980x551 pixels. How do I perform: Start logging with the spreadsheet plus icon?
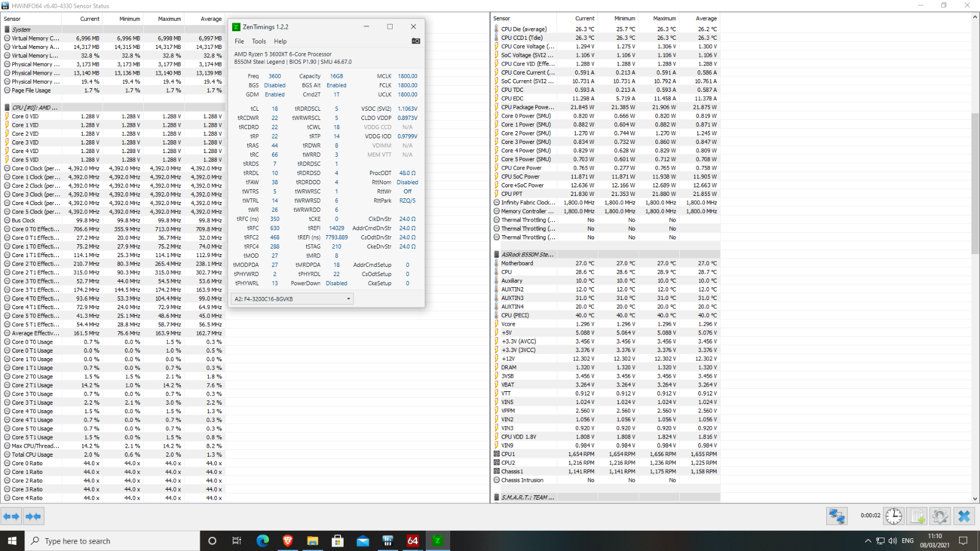click(917, 516)
